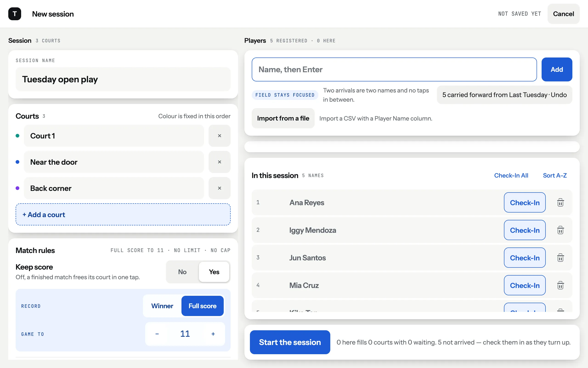Click the Game to value 11
The width and height of the screenshot is (588, 368).
[185, 334]
